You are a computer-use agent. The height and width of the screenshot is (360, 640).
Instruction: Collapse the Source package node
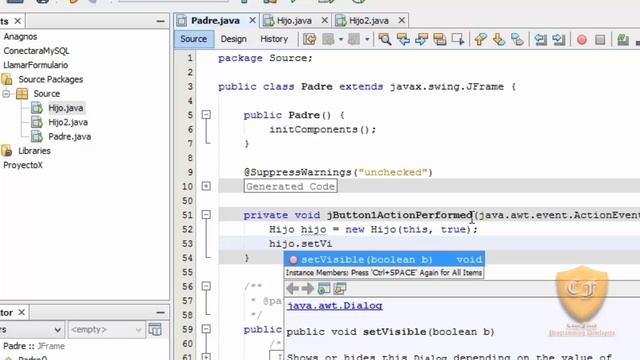6,94
